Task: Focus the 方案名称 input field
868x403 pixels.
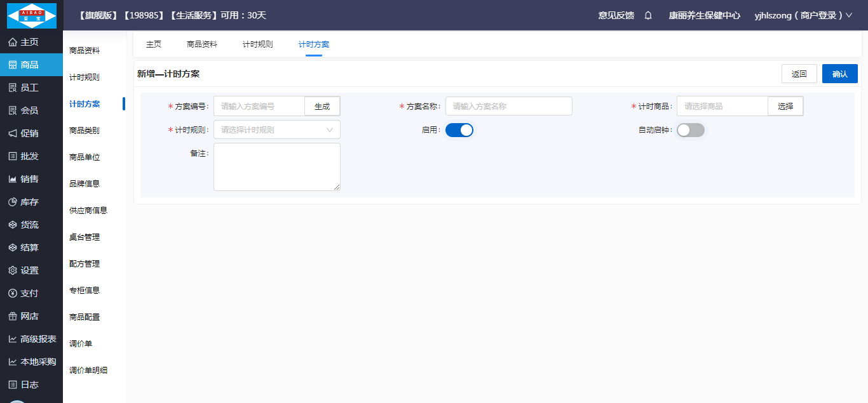Action: pyautogui.click(x=509, y=106)
